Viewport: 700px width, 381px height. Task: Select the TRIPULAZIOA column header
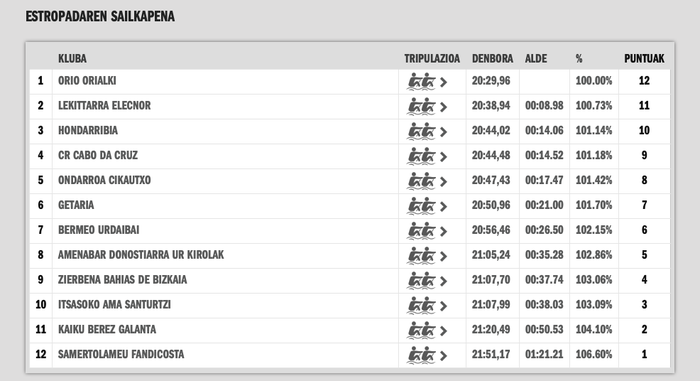432,59
